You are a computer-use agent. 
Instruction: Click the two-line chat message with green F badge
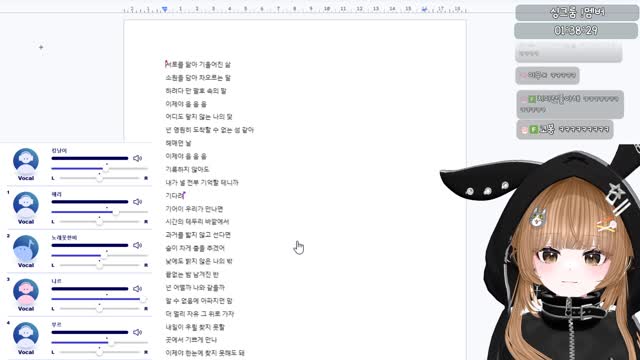click(x=569, y=104)
